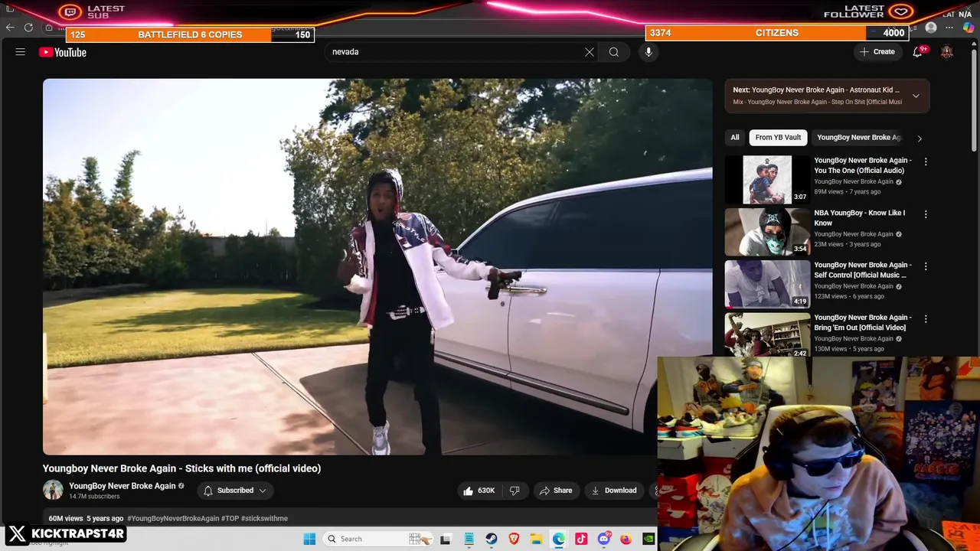
Task: Open File Explorer from taskbar
Action: (x=537, y=539)
